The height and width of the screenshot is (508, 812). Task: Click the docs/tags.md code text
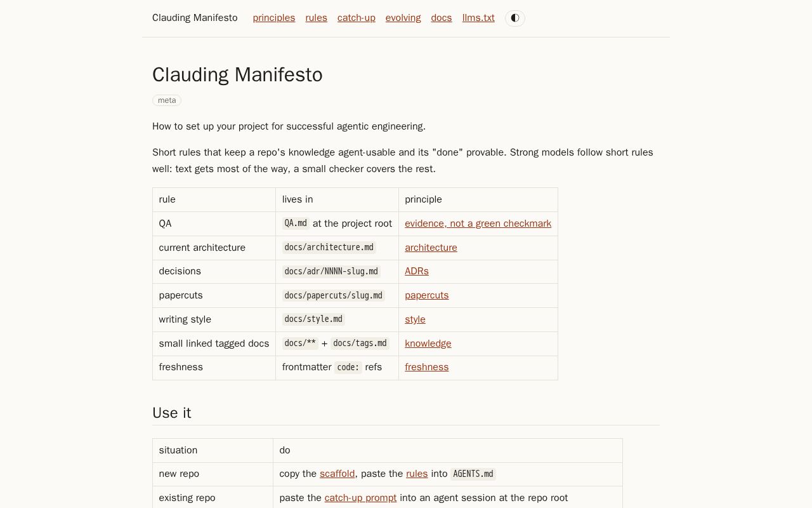pos(360,344)
